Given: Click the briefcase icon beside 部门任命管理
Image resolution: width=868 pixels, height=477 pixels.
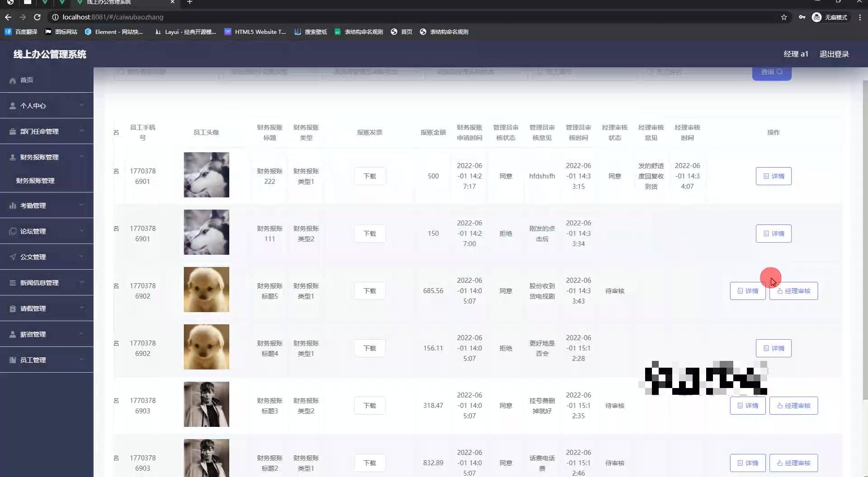Looking at the screenshot, I should coord(13,131).
